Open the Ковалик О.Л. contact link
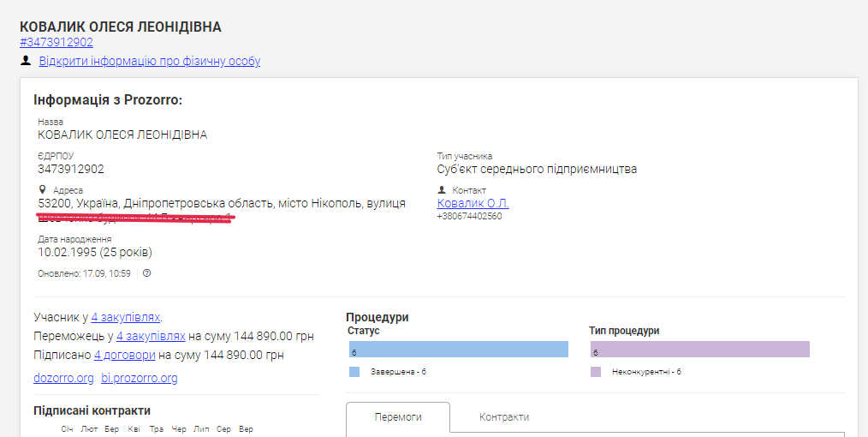Image resolution: width=868 pixels, height=437 pixels. [x=473, y=203]
